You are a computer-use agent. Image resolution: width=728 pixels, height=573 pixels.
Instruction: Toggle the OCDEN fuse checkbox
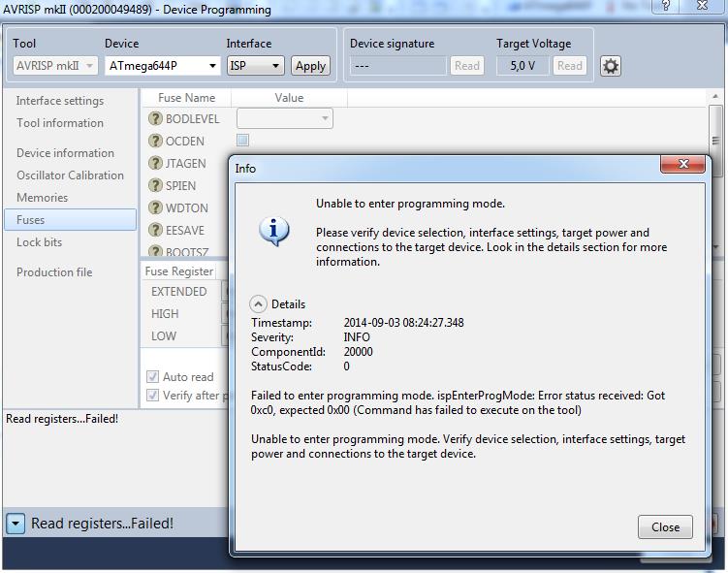point(242,140)
